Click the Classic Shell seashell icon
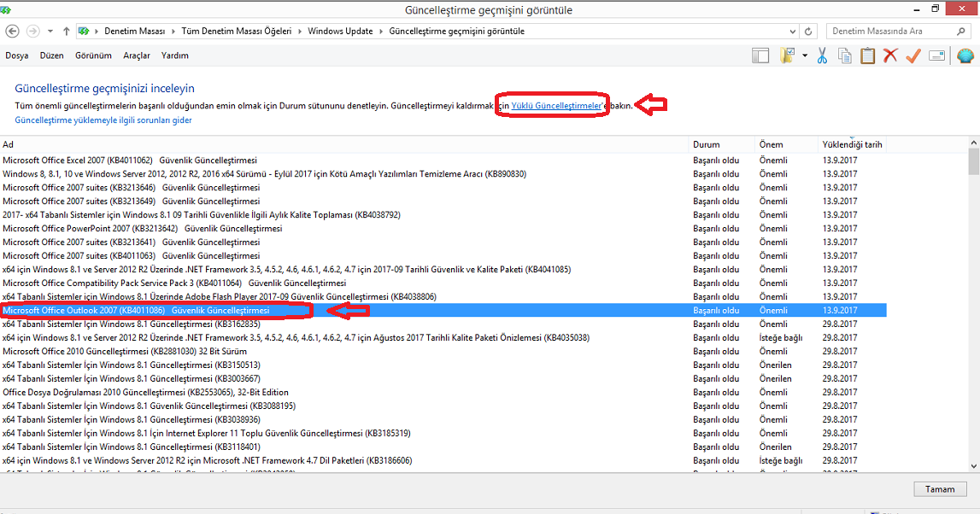Viewport: 980px width, 514px height. tap(965, 55)
